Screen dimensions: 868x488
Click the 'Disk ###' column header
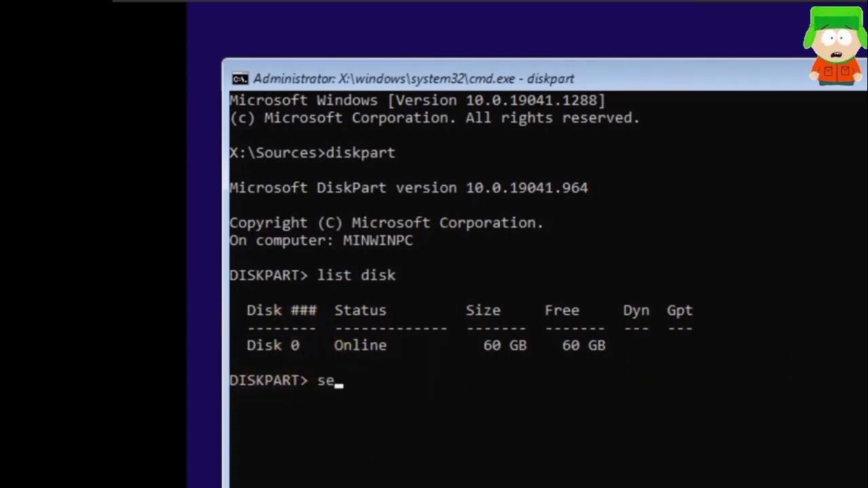coord(281,310)
